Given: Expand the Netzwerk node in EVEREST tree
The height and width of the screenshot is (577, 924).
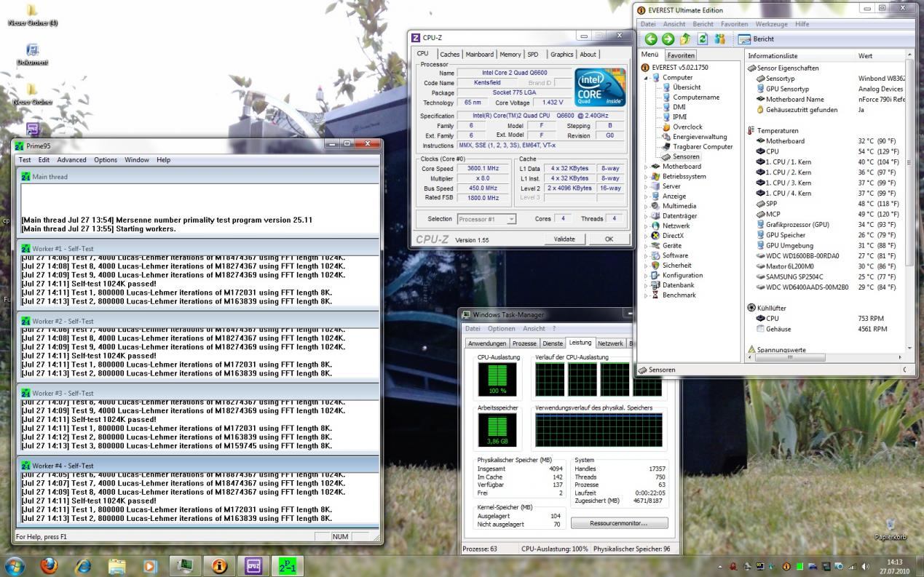Looking at the screenshot, I should point(646,226).
